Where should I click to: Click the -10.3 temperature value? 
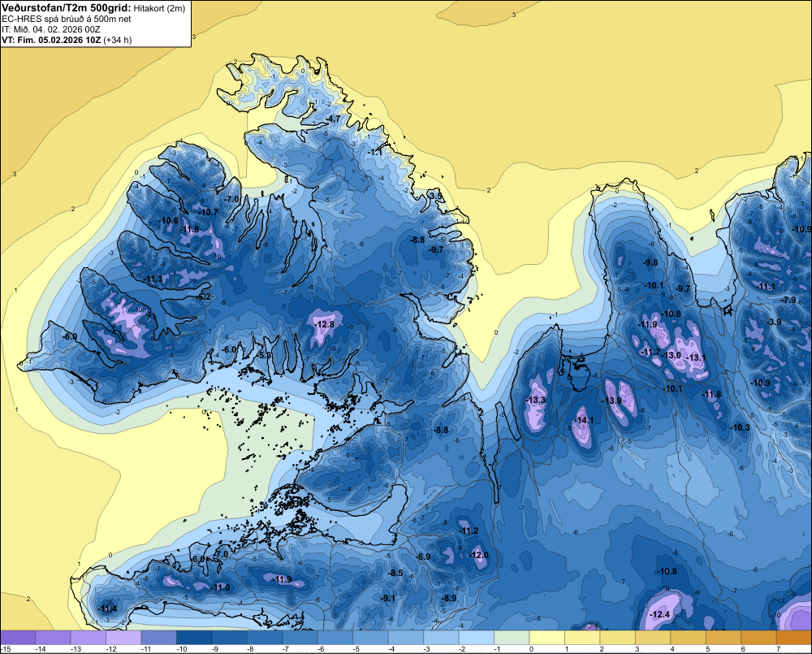(x=740, y=427)
